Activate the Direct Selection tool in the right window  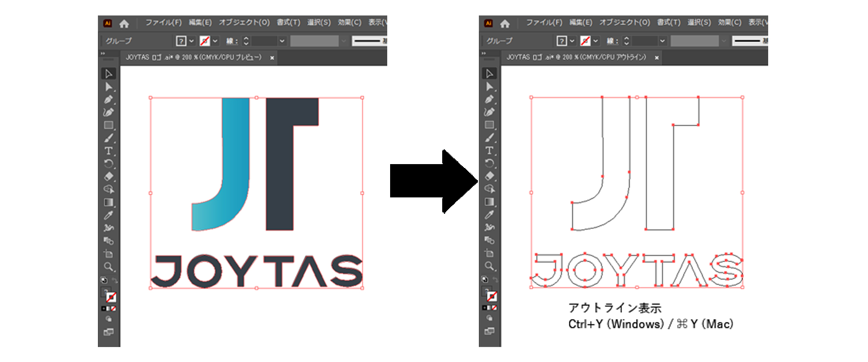[489, 86]
